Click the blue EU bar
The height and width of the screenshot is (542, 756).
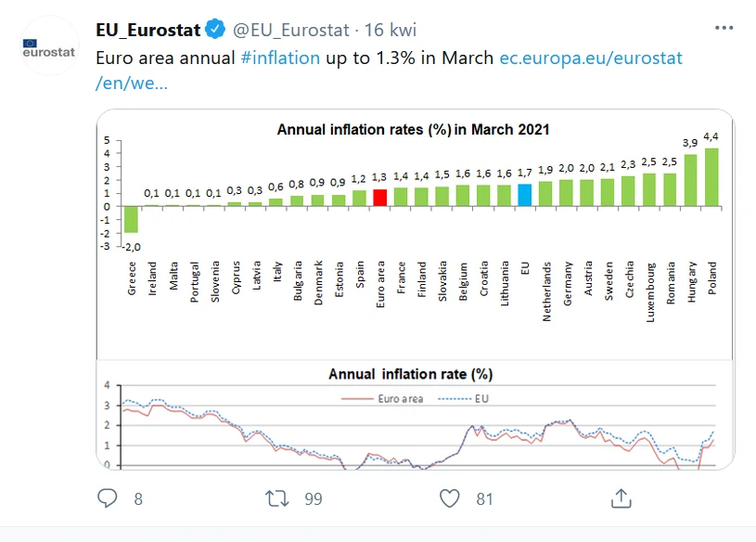(x=525, y=194)
